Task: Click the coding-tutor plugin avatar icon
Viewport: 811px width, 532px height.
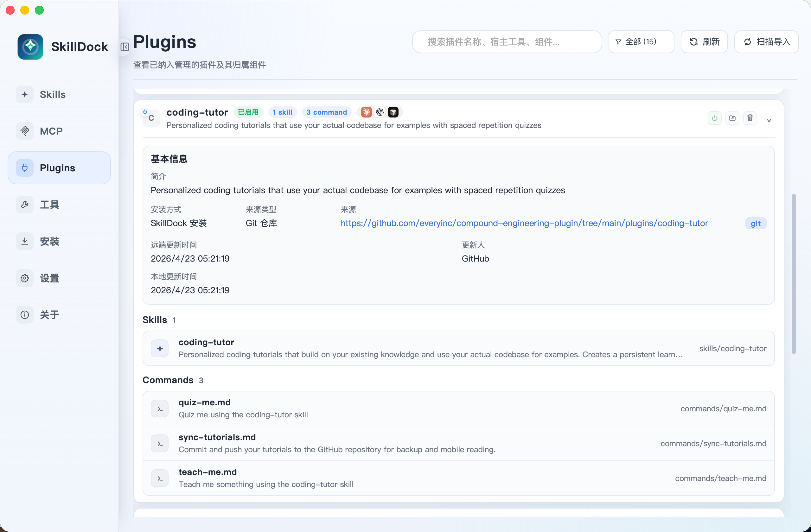Action: [x=151, y=117]
